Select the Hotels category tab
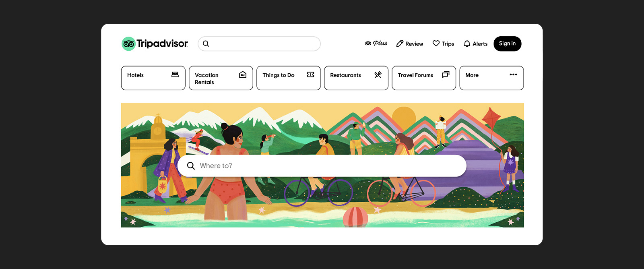The height and width of the screenshot is (269, 644). click(153, 78)
